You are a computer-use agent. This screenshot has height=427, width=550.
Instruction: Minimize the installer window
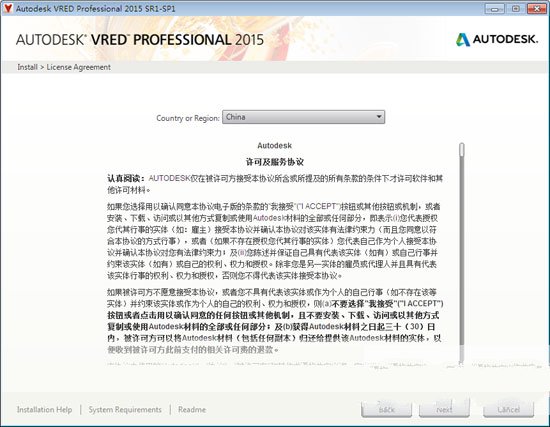pyautogui.click(x=495, y=9)
